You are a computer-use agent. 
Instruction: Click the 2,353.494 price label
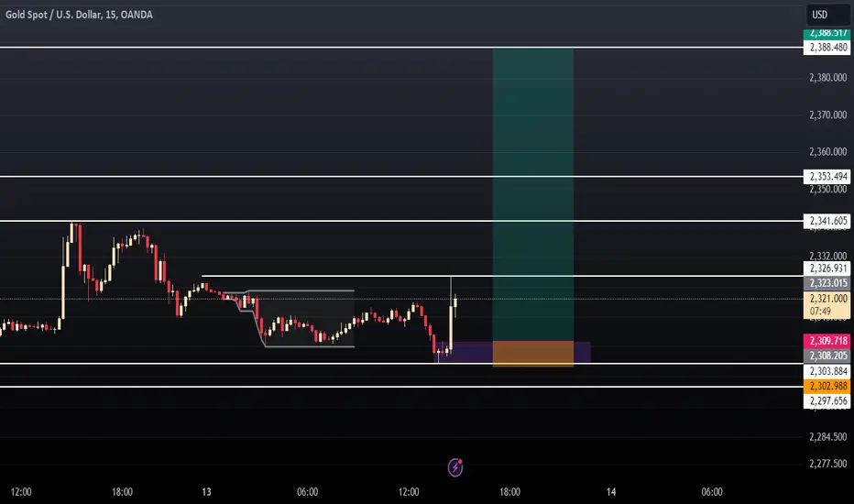(827, 177)
